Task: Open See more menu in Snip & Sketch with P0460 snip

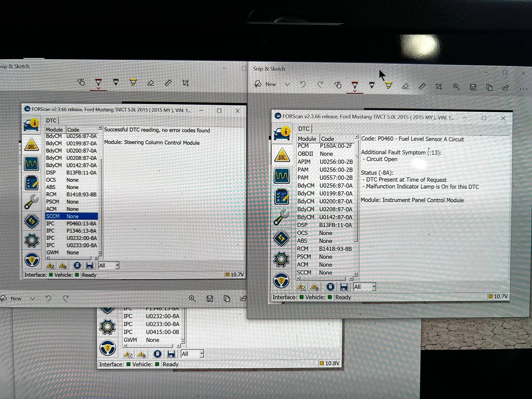Action: point(523,89)
